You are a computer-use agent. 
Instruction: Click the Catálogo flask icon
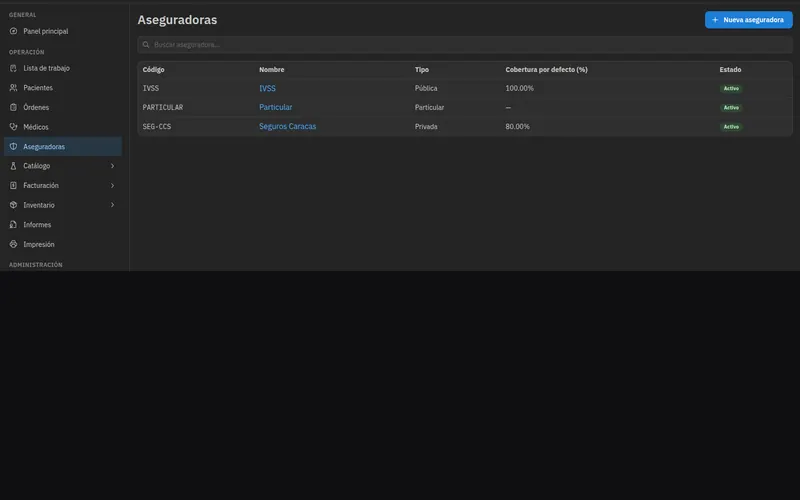tap(13, 166)
